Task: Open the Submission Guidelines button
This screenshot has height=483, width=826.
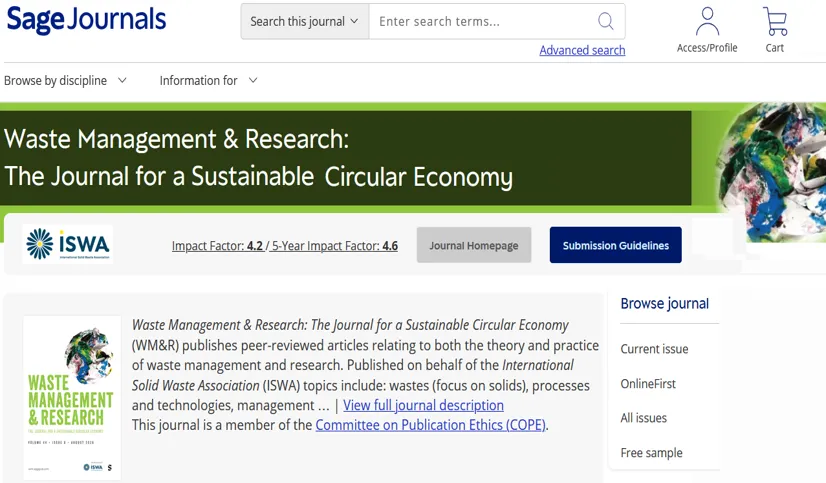Action: [615, 245]
